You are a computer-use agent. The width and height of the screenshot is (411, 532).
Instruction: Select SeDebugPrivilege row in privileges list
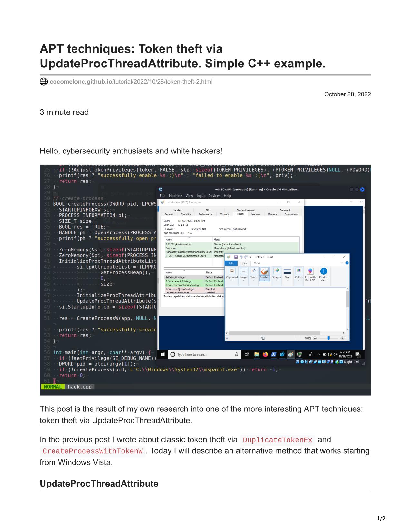click(193, 277)
